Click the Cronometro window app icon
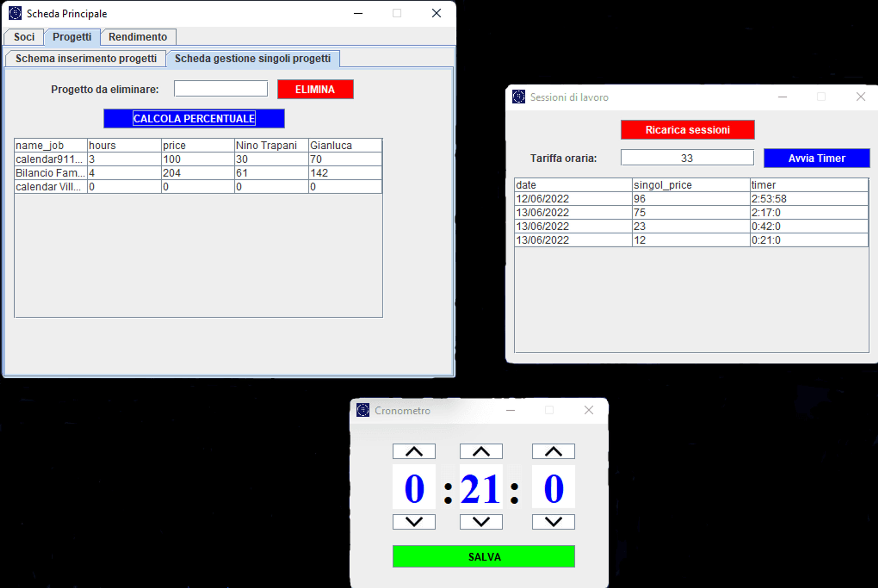Image resolution: width=878 pixels, height=588 pixels. (363, 410)
